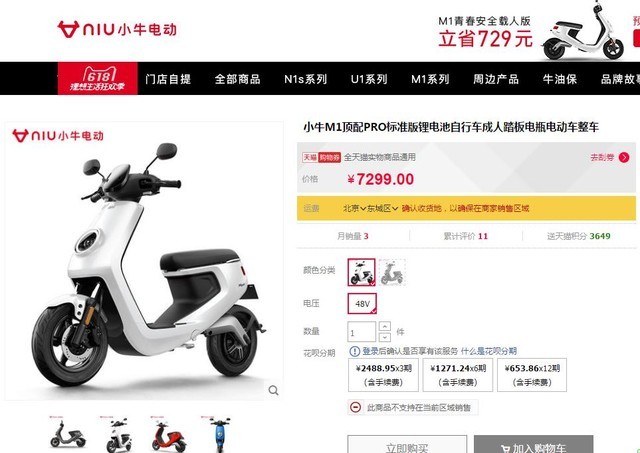Click the magnifier zoom icon on product image
Image resolution: width=640 pixels, height=453 pixels.
point(273,391)
